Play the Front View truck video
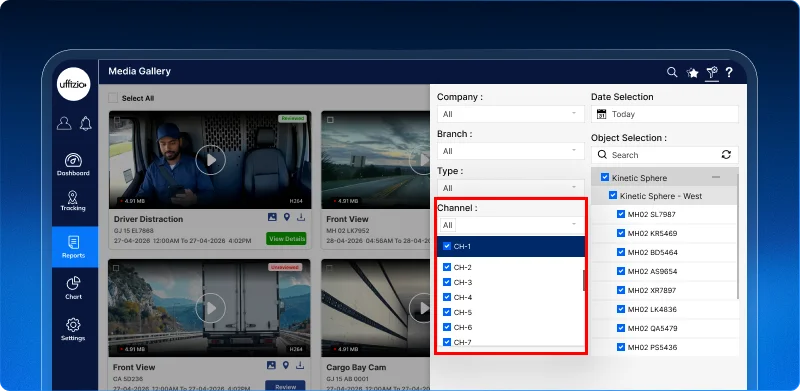800x391 pixels. [x=210, y=308]
